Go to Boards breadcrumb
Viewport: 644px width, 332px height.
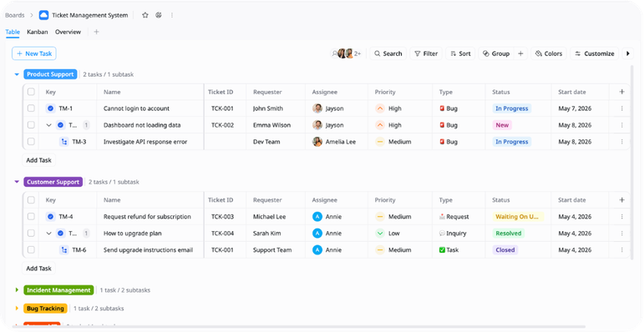coord(15,15)
